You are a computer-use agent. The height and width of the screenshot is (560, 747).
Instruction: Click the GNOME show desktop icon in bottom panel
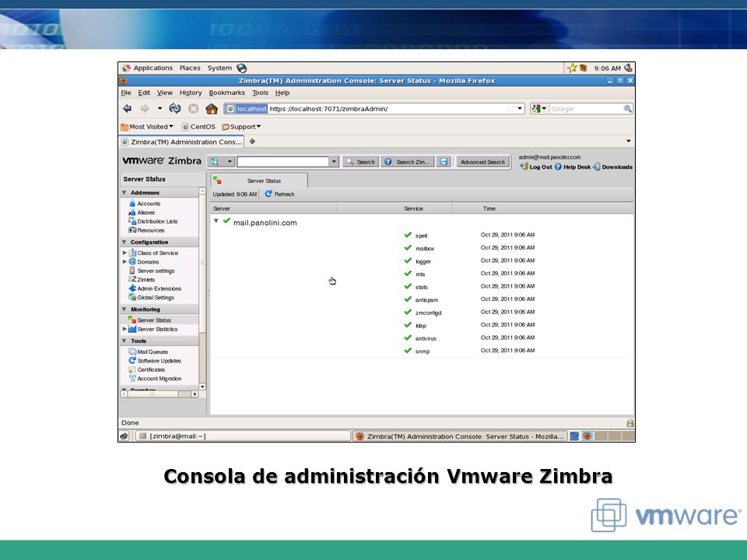coord(124,436)
